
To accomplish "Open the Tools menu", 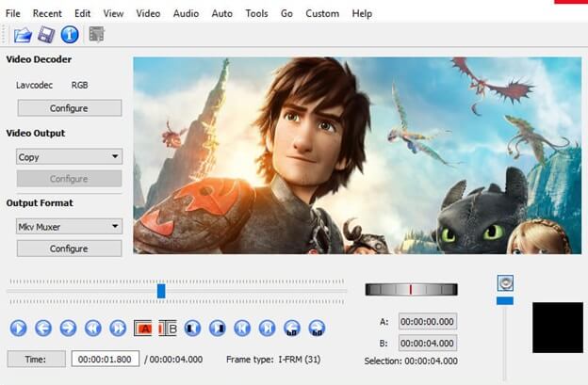I will pos(257,13).
